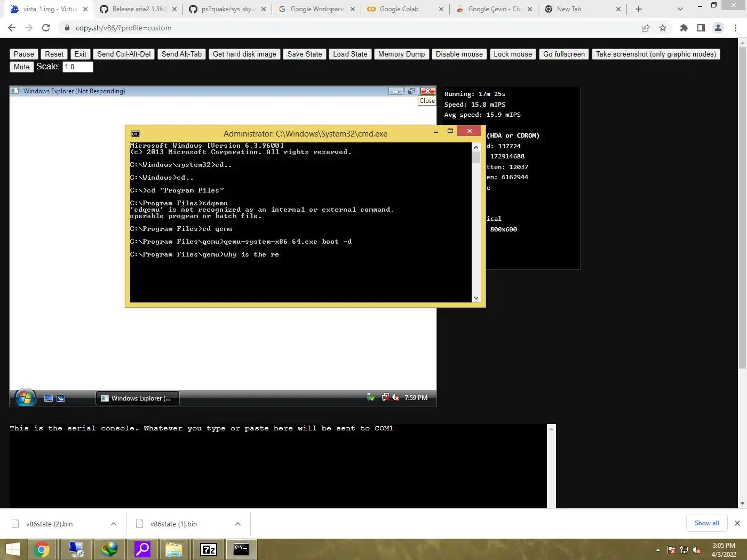This screenshot has height=560, width=747.
Task: Click Show Desktop icon in Vista taskbar
Action: point(49,398)
